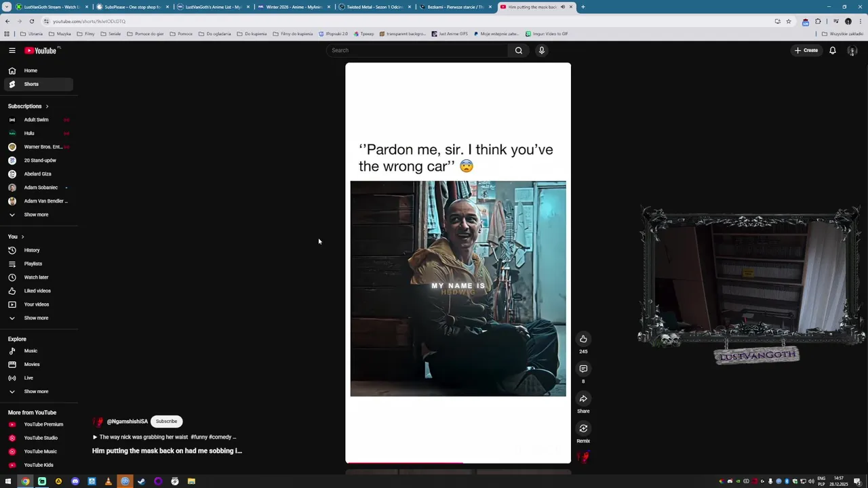The height and width of the screenshot is (488, 868).
Task: Open File Explorer from the taskbar
Action: coord(191,481)
